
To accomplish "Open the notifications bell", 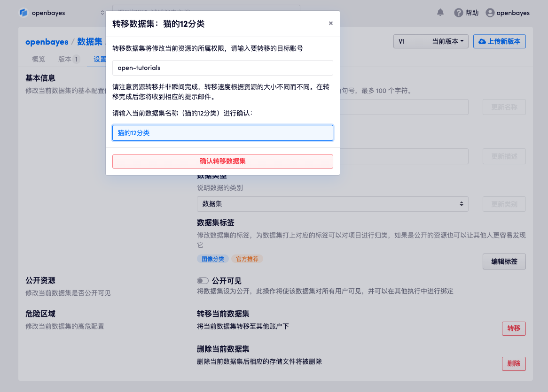I will click(x=440, y=13).
